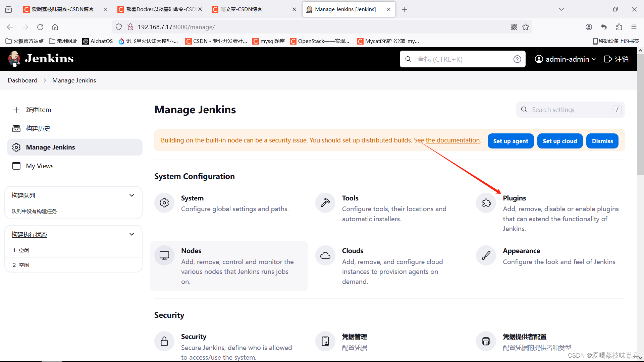The width and height of the screenshot is (644, 362).
Task: Open the 凭据管理 credentials icon
Action: click(325, 341)
